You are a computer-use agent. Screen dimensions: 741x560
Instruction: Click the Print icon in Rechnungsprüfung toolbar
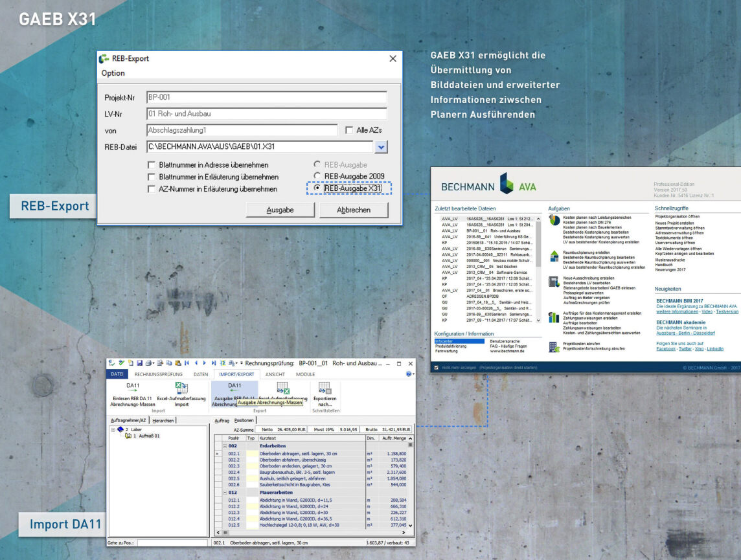point(148,363)
